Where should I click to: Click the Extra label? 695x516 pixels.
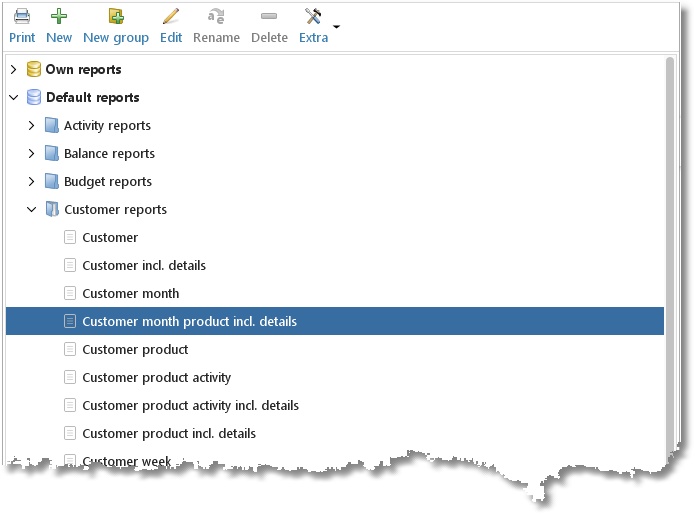(313, 38)
